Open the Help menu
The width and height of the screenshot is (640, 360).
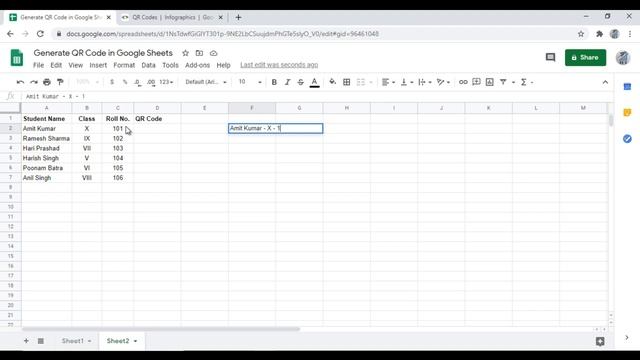point(223,65)
